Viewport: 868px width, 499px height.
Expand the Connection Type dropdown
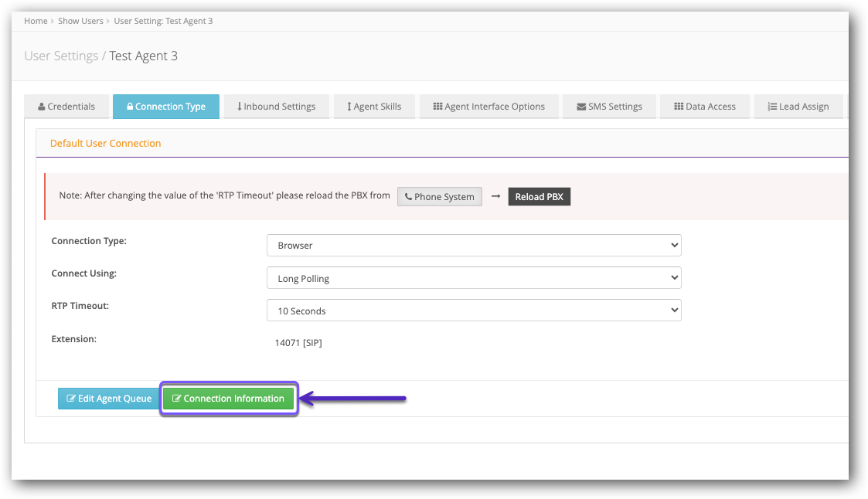[x=473, y=246]
